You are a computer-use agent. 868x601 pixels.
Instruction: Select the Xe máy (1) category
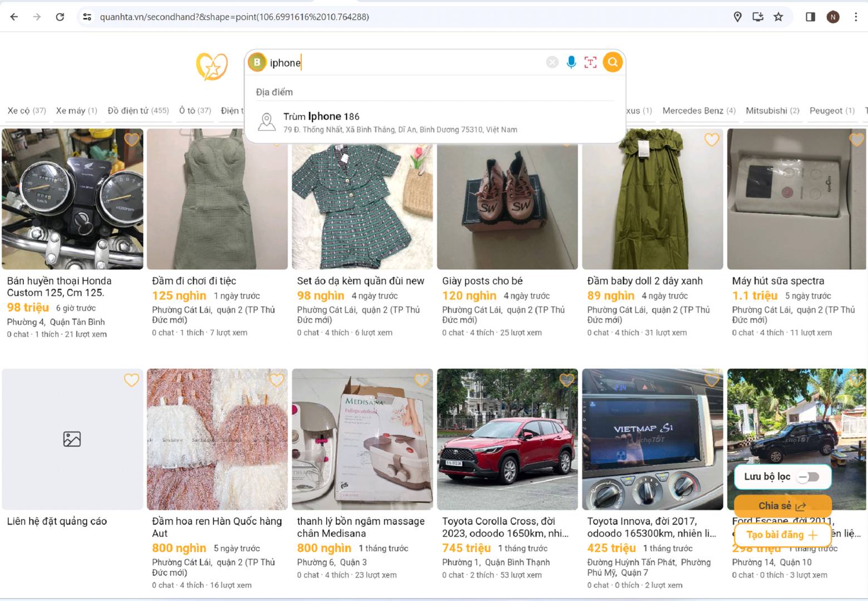[76, 111]
